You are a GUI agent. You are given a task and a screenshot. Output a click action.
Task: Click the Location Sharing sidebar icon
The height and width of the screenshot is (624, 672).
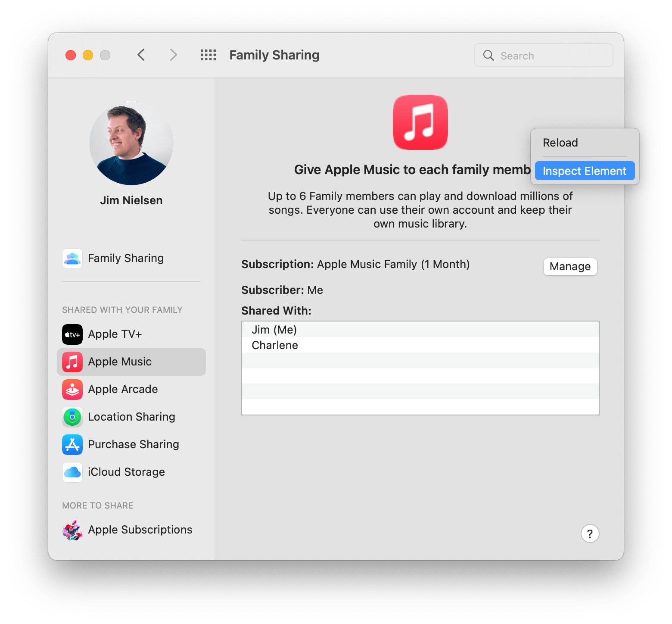point(72,417)
